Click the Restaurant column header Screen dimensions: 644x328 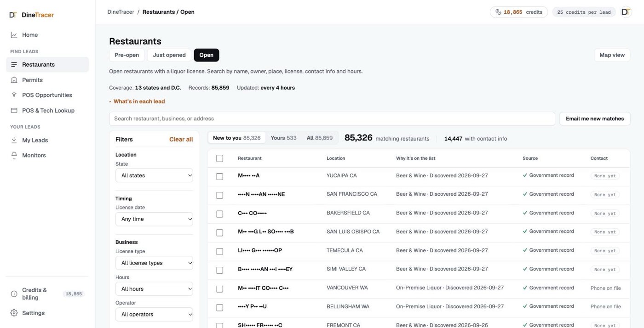click(x=250, y=158)
